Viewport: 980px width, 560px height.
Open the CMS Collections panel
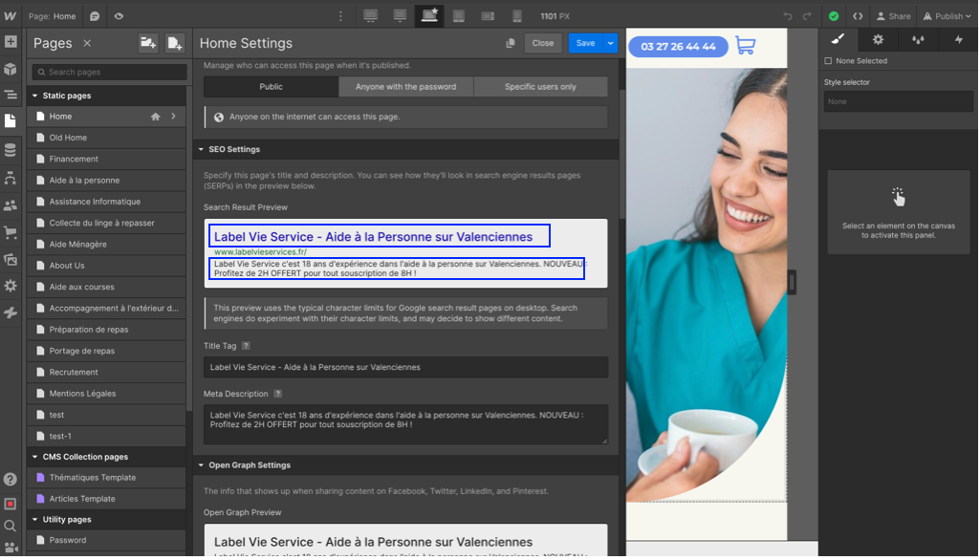[10, 150]
